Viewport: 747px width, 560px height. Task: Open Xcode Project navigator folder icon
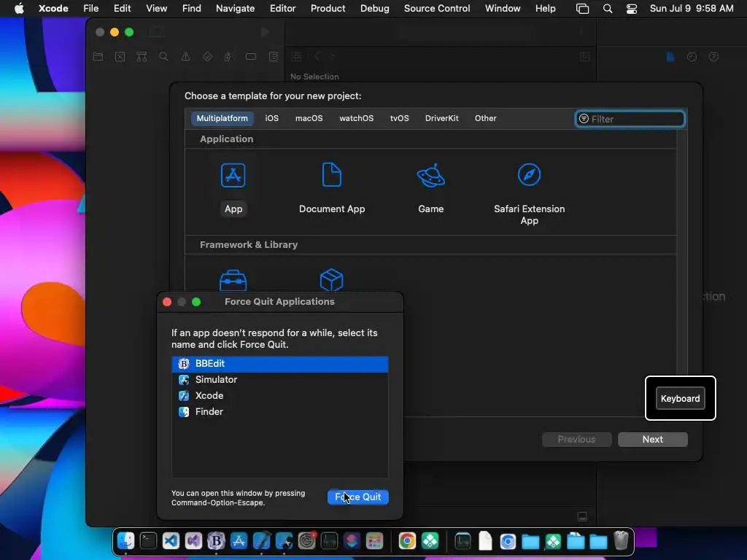(x=98, y=57)
